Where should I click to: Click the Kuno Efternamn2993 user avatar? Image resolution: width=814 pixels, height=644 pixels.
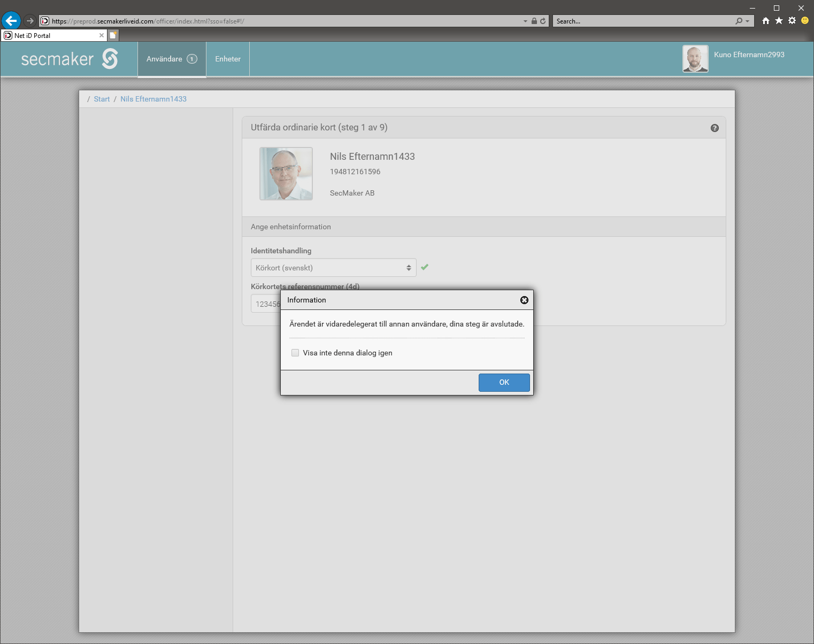[x=695, y=59]
